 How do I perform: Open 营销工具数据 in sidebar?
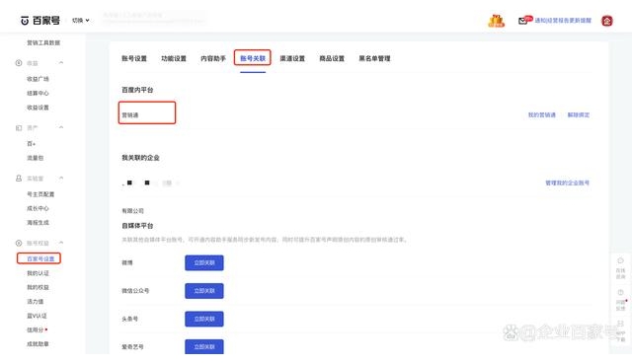point(43,42)
